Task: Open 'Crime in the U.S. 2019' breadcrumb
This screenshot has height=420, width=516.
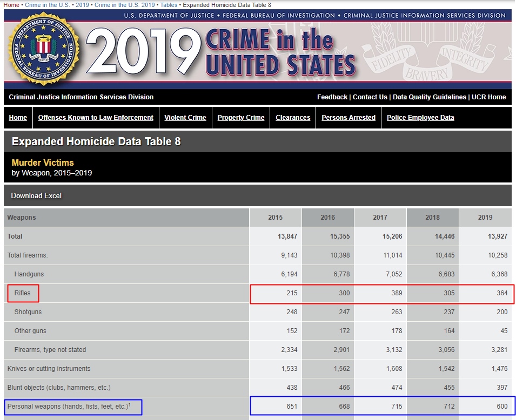Action: click(124, 5)
